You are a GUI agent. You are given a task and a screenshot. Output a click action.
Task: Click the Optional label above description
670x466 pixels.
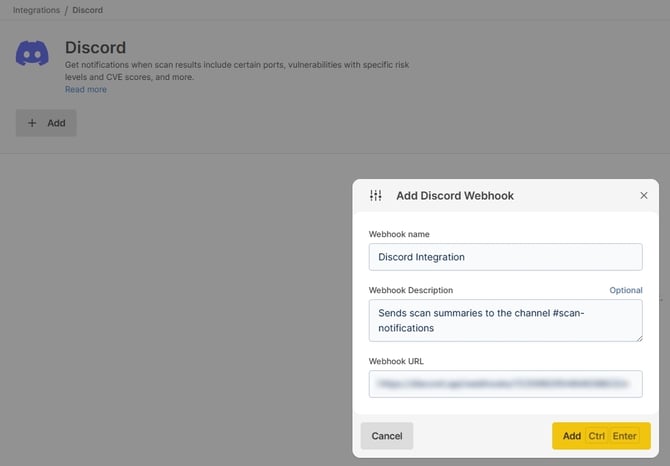point(626,290)
